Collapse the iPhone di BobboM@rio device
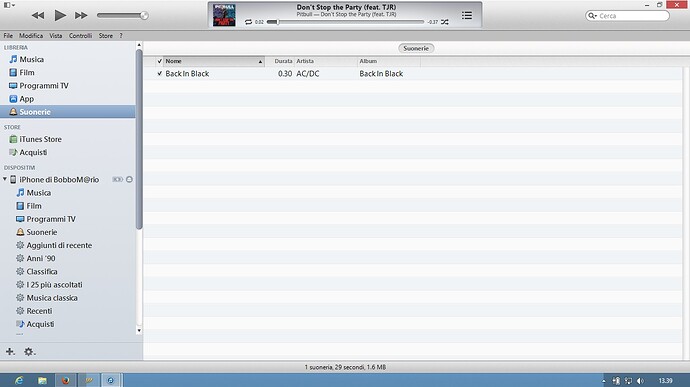This screenshot has height=387, width=690. (x=5, y=179)
